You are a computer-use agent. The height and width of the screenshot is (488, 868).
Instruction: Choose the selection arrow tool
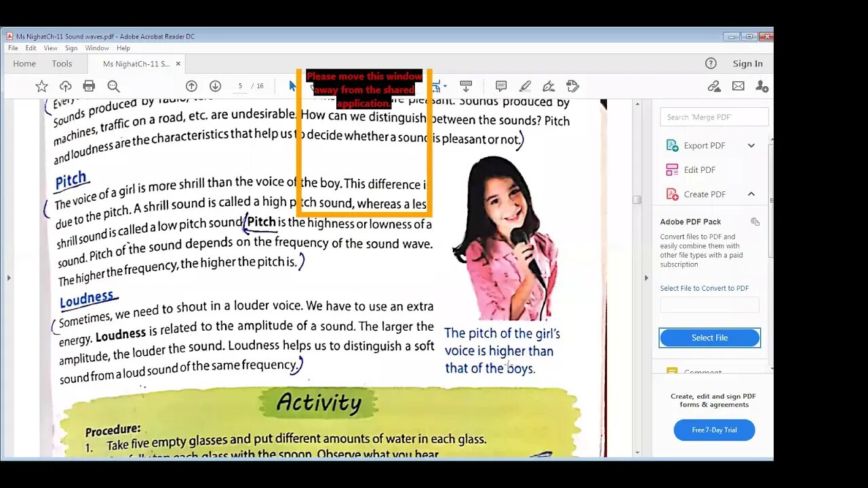tap(292, 86)
